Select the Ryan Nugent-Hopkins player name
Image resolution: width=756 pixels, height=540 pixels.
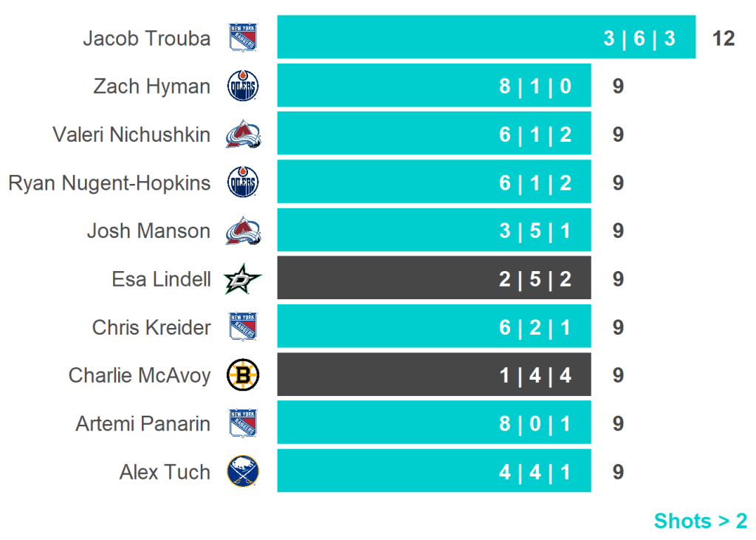tap(109, 182)
